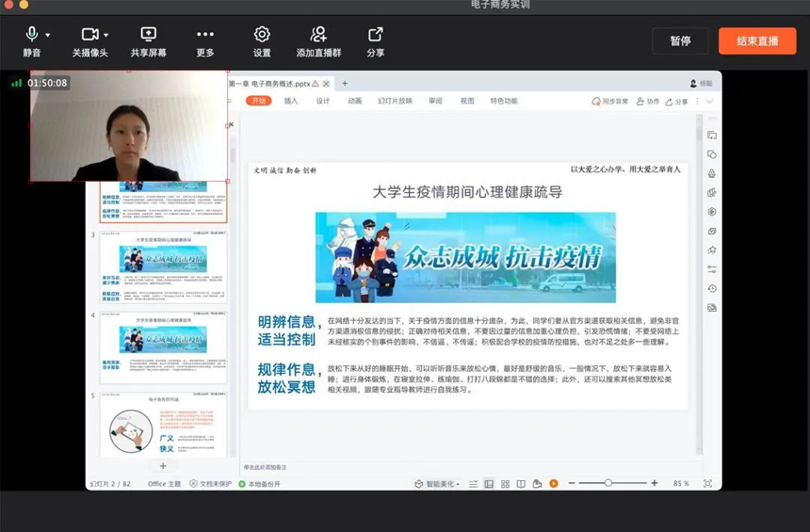Switch to the 开始 ribbon tab

(x=258, y=101)
